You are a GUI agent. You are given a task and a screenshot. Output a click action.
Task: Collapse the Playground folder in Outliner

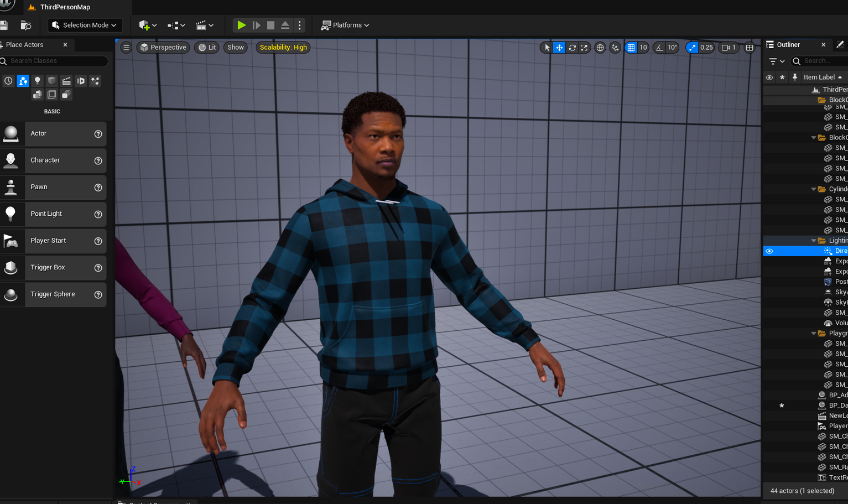pyautogui.click(x=813, y=334)
